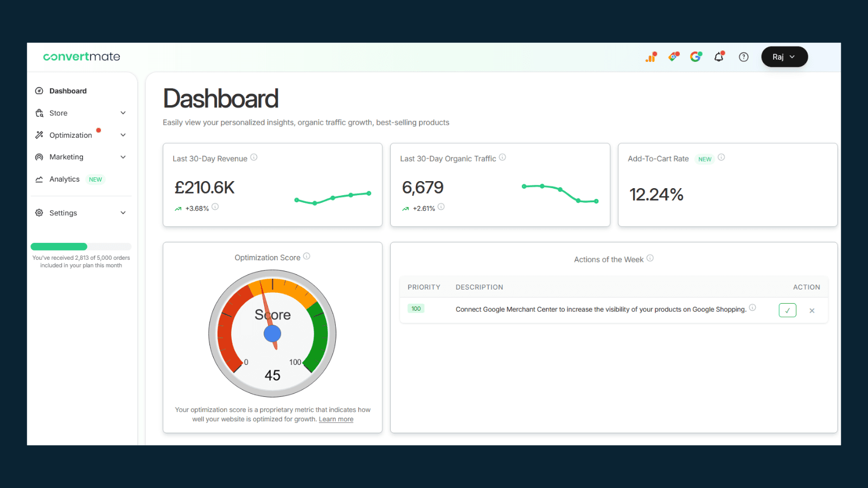
Task: Check notifications via the bell icon
Action: pos(719,56)
